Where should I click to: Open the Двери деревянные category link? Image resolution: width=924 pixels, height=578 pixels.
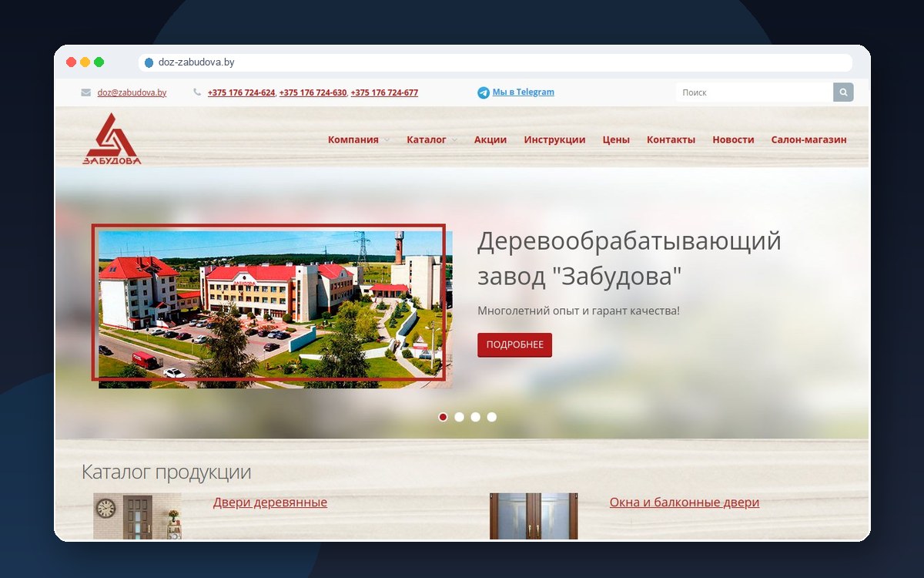click(x=270, y=502)
